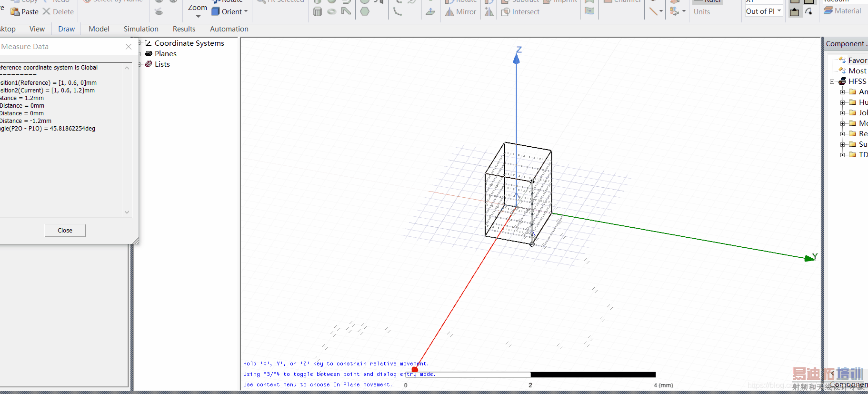Click the Most Recently Used library item
The image size is (868, 394).
pyautogui.click(x=858, y=71)
